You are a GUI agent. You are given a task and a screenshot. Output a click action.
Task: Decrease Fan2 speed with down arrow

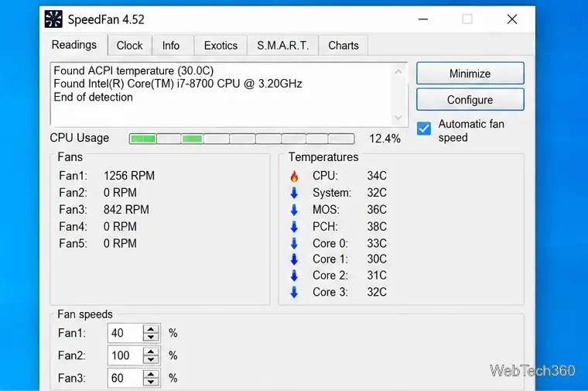tap(151, 359)
